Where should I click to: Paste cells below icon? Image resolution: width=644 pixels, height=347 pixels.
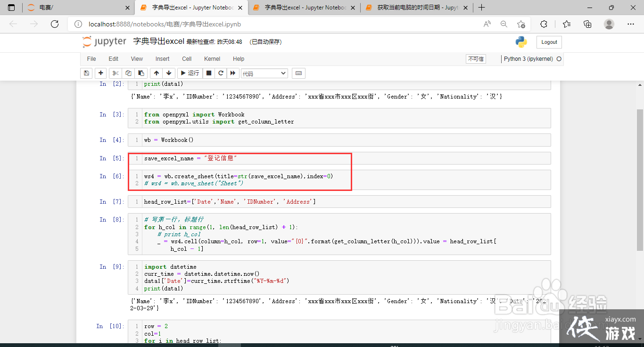click(141, 73)
